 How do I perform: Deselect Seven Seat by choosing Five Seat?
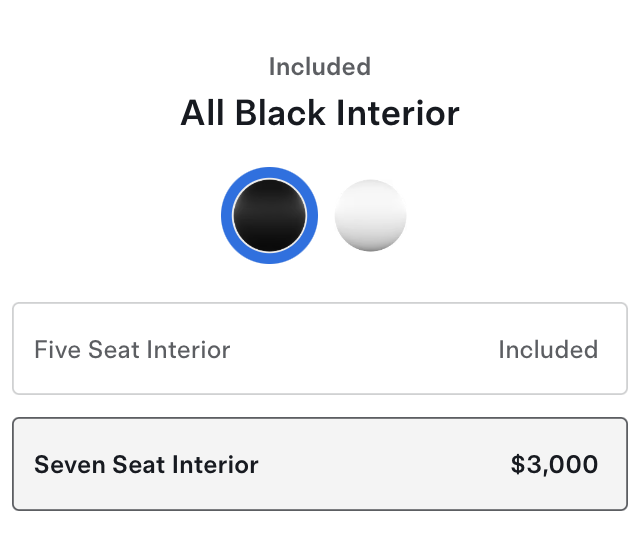tap(320, 349)
